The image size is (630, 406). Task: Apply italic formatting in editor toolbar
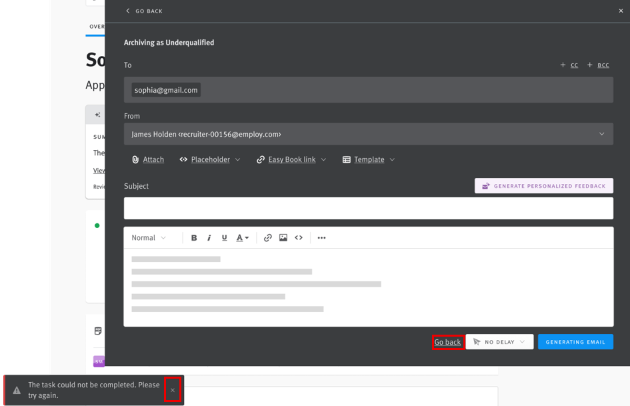[207, 237]
